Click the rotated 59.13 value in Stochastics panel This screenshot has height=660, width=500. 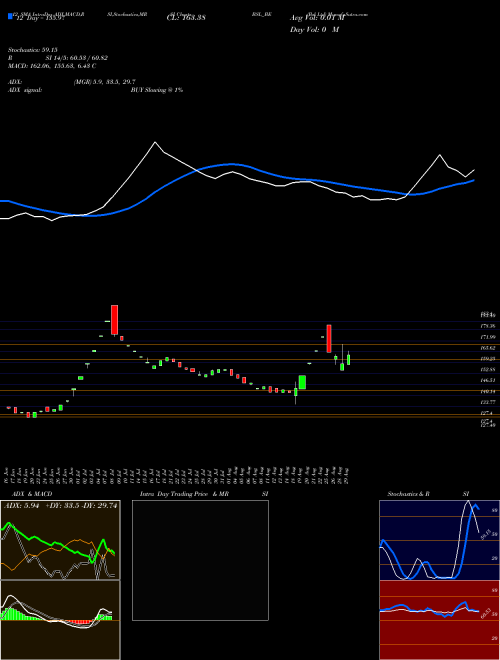[x=485, y=535]
